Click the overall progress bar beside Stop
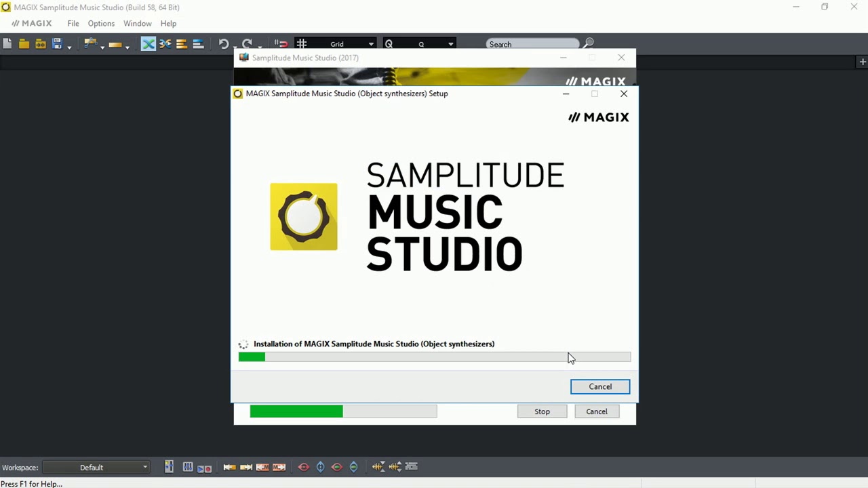Image resolution: width=868 pixels, height=488 pixels. [x=344, y=411]
